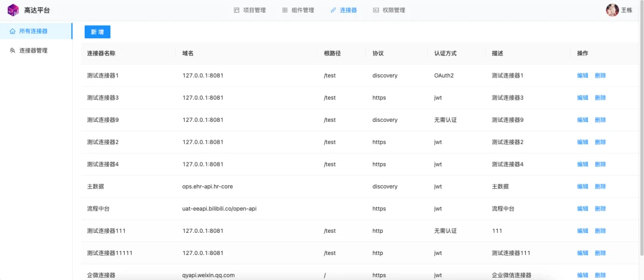This screenshot has height=280, width=644.
Task: Select 所有连接器 in the sidebar
Action: [x=36, y=31]
